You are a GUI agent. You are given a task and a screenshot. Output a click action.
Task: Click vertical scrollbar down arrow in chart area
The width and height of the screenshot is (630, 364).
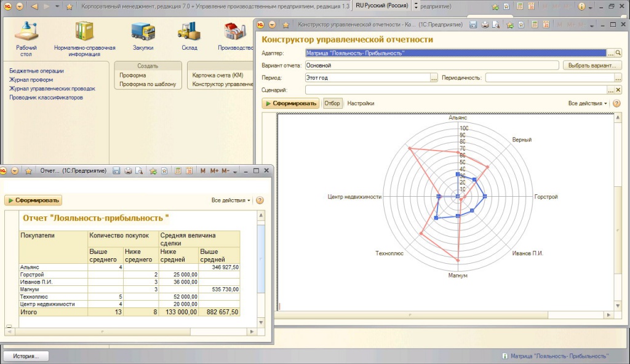[618, 306]
